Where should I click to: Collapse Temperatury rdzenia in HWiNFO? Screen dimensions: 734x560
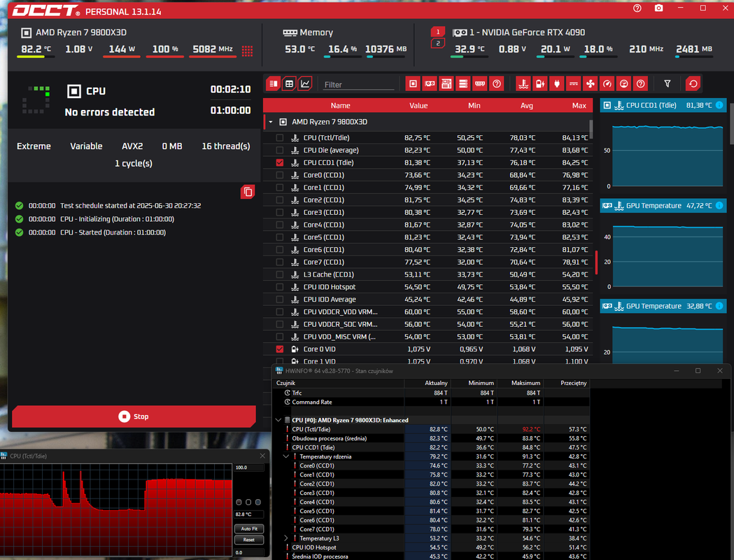[x=286, y=456]
